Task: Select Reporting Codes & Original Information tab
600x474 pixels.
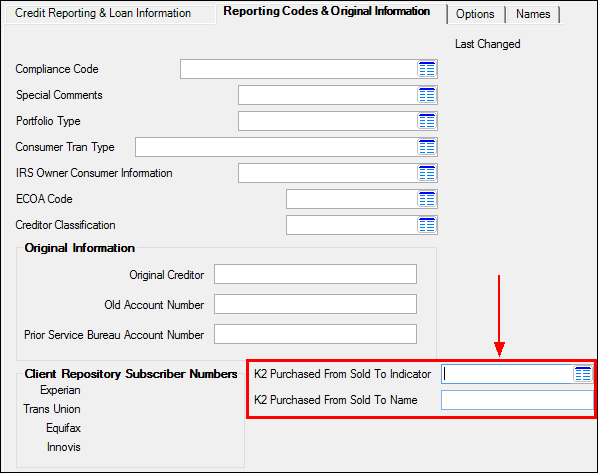Action: pos(327,11)
